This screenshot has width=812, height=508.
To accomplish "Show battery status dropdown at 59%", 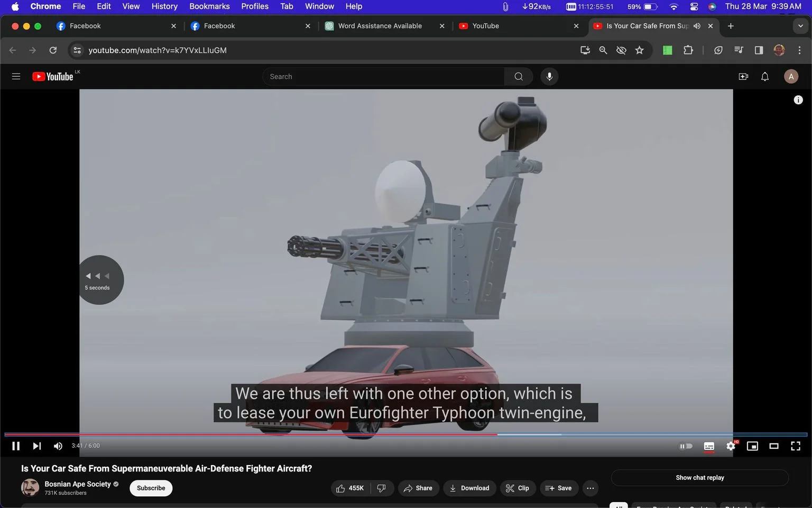I will (x=642, y=6).
